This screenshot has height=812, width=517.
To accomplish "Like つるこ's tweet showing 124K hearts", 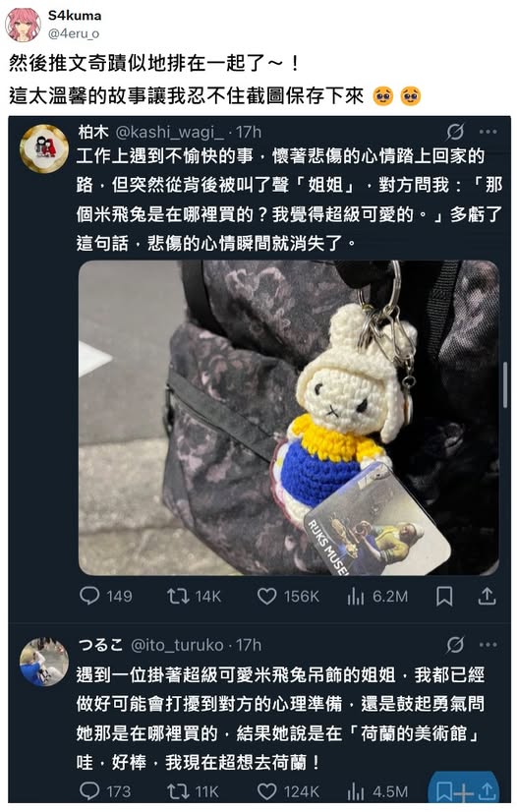I will pos(266,791).
